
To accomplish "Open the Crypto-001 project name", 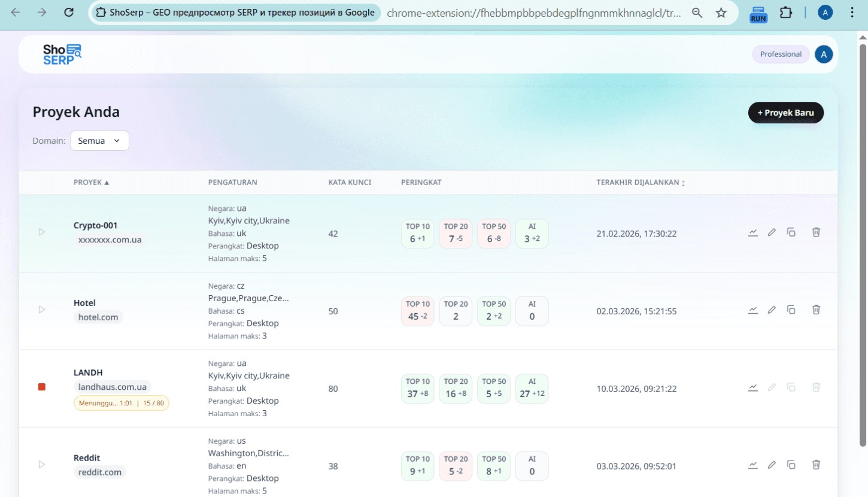I will pyautogui.click(x=96, y=225).
